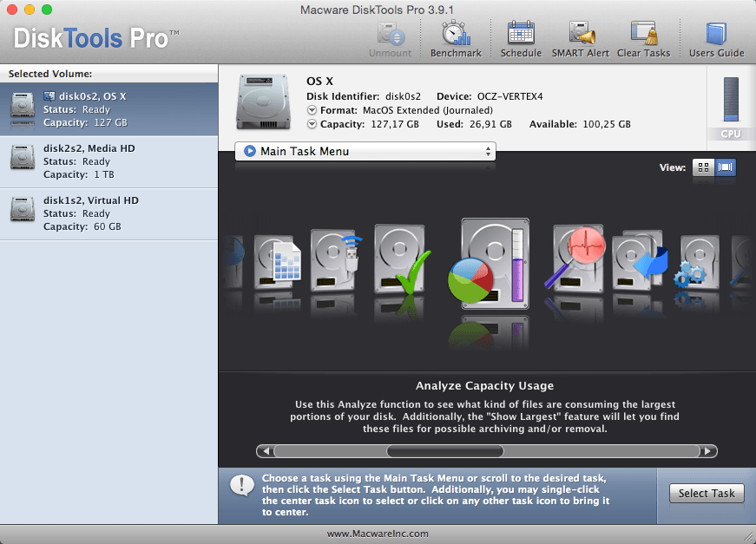
Task: Click the Capacity: 60 GB text
Action: tap(82, 226)
